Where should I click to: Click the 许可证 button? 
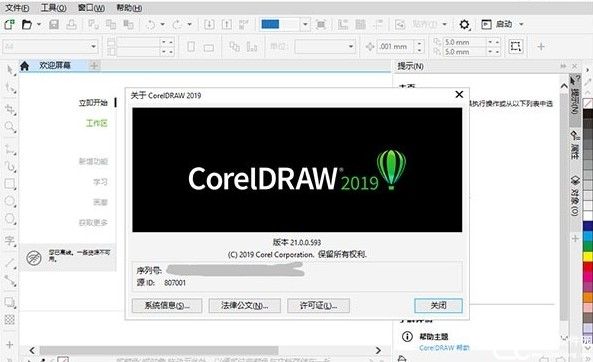(318, 306)
